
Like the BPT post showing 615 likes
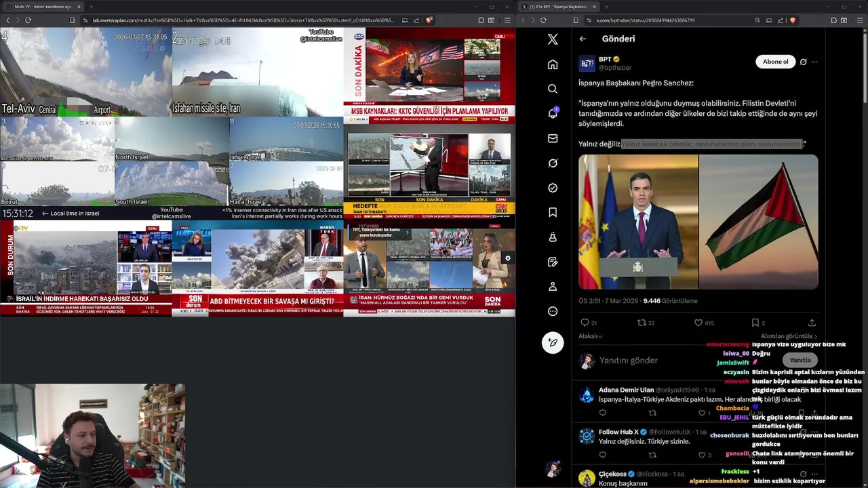pos(698,323)
